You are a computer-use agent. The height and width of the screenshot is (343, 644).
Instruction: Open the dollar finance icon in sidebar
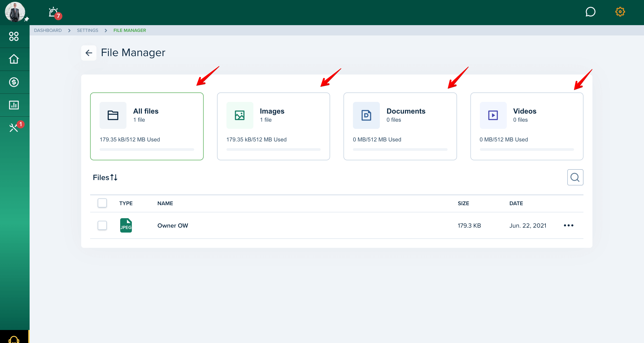click(14, 82)
